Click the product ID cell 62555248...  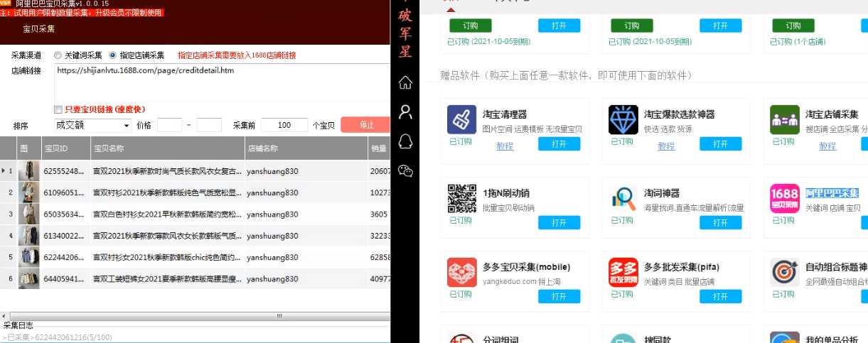(65, 171)
